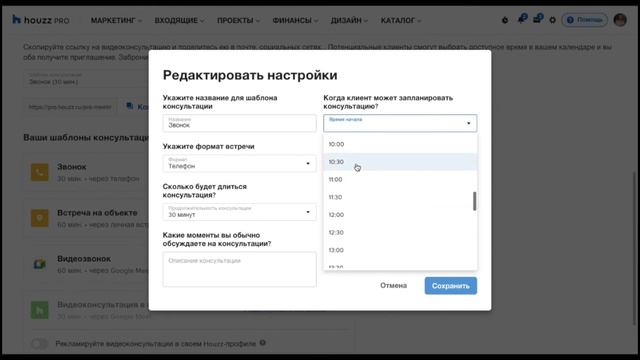Click consultation link URL field behind dialog
This screenshot has height=360, width=640.
70,107
